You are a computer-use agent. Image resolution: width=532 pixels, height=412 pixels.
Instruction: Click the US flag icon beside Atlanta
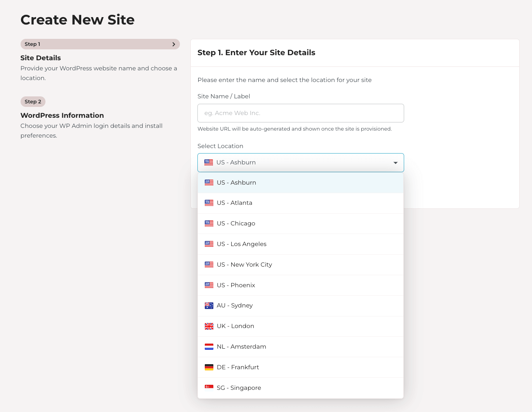[209, 203]
